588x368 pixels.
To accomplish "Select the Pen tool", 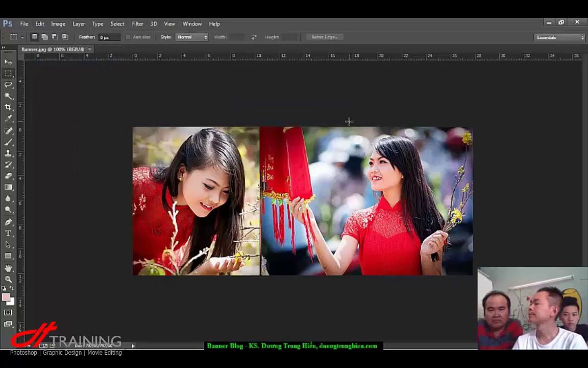I will pyautogui.click(x=8, y=221).
